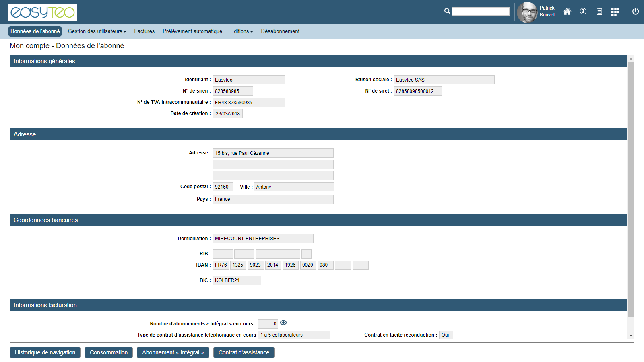Image resolution: width=644 pixels, height=362 pixels.
Task: Click into the header search field
Action: [x=481, y=12]
